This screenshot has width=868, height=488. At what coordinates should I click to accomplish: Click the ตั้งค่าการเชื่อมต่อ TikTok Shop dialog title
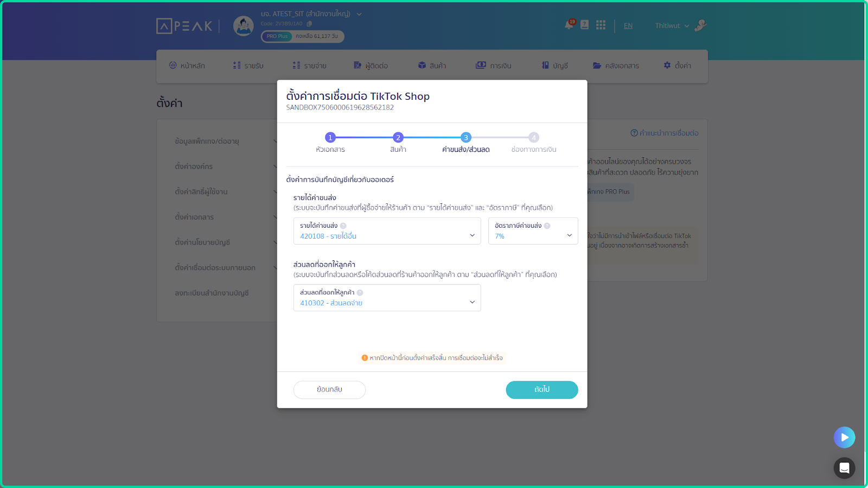358,96
